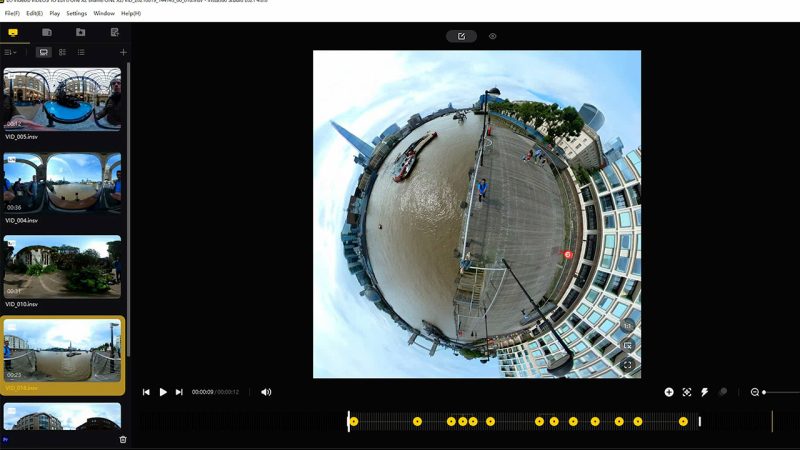Delete selected clip with trash icon
The image size is (800, 450).
coord(123,439)
